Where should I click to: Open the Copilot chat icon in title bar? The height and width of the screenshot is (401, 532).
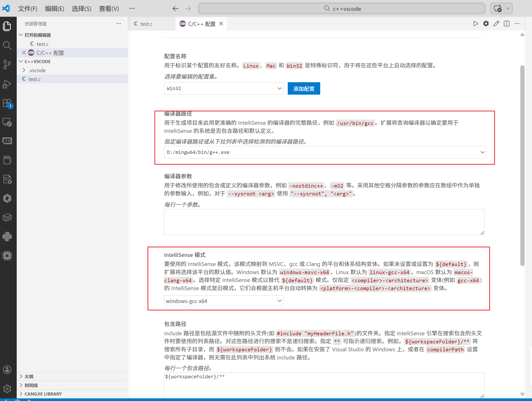point(498,9)
